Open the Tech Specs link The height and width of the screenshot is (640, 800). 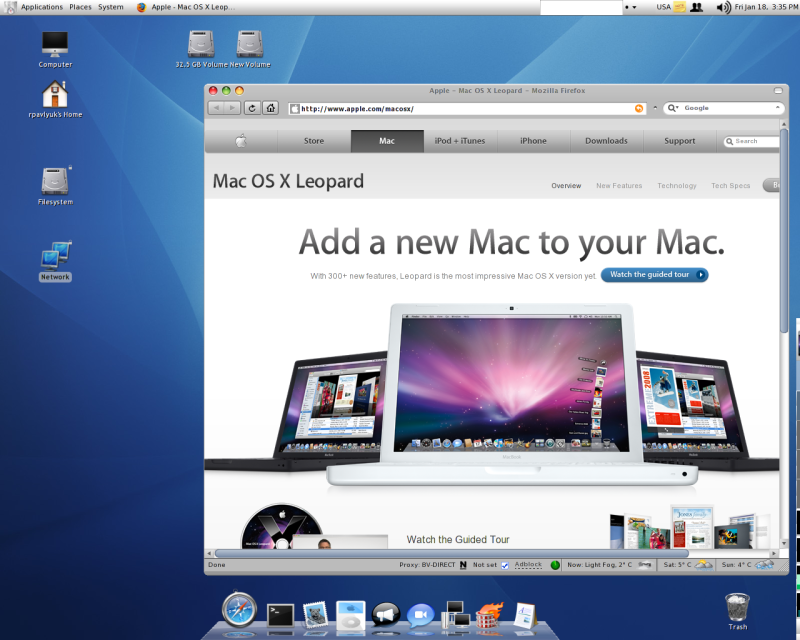pyautogui.click(x=731, y=186)
